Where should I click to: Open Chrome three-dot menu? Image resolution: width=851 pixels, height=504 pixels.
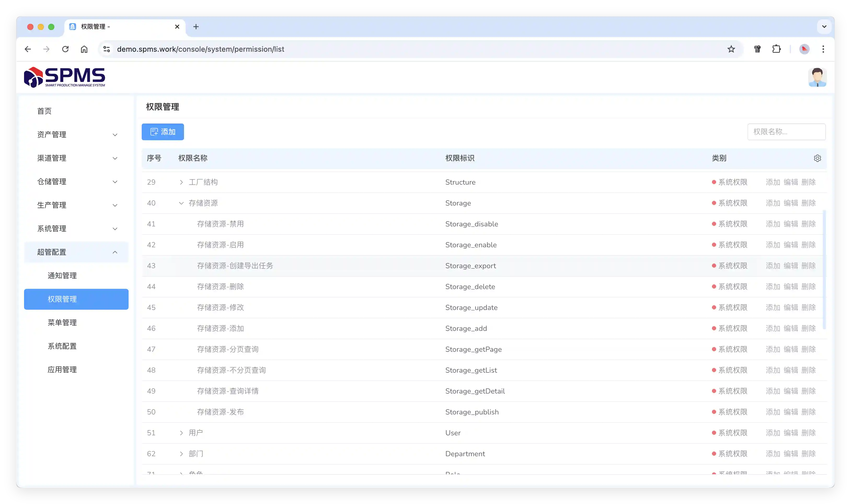tap(823, 49)
